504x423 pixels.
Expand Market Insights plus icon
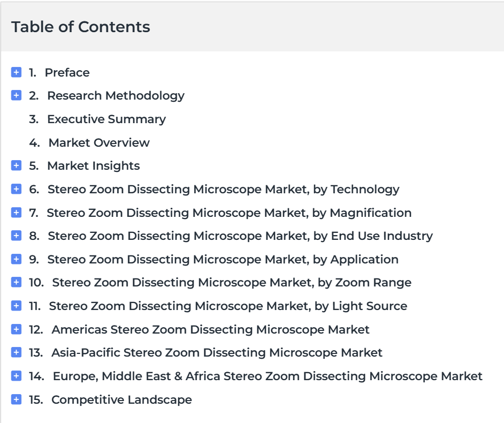pos(16,165)
